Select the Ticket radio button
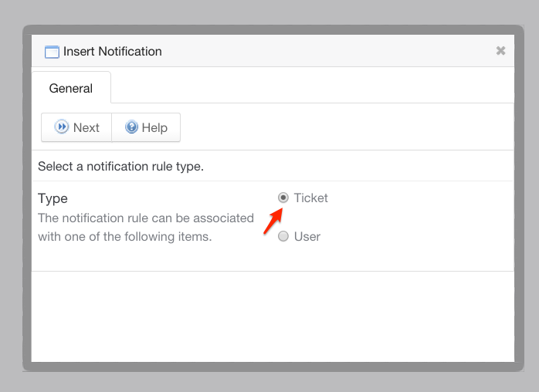 coord(283,198)
